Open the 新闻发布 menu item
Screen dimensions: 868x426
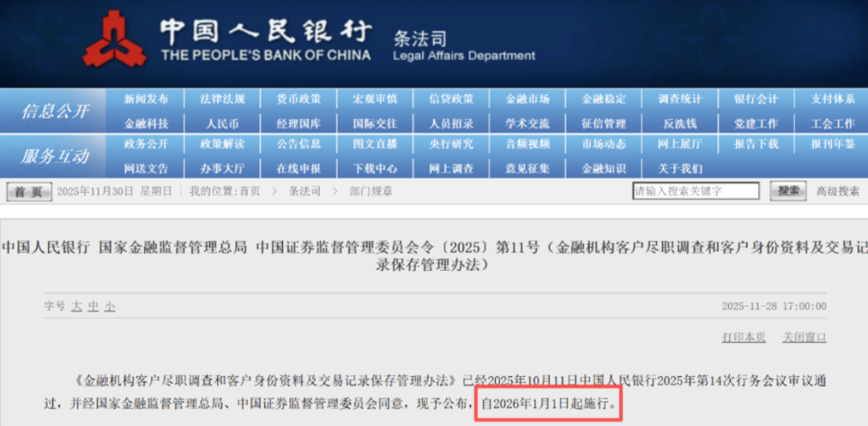click(146, 100)
